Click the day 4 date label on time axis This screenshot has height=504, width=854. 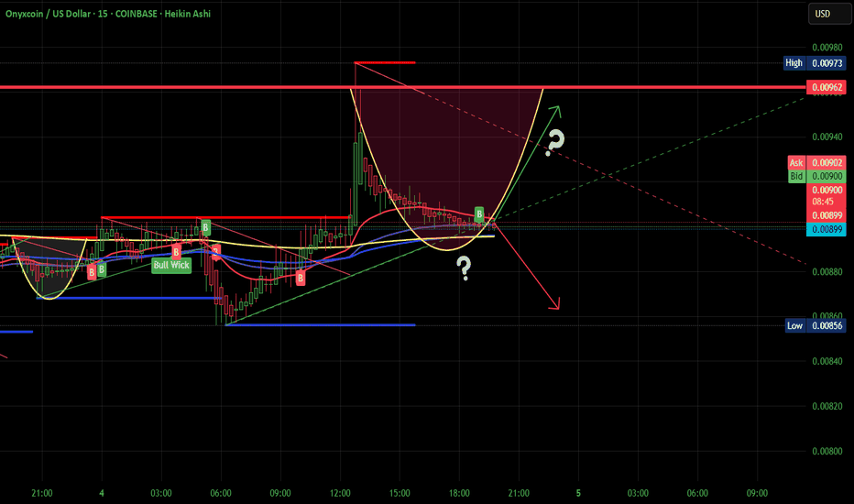102,493
